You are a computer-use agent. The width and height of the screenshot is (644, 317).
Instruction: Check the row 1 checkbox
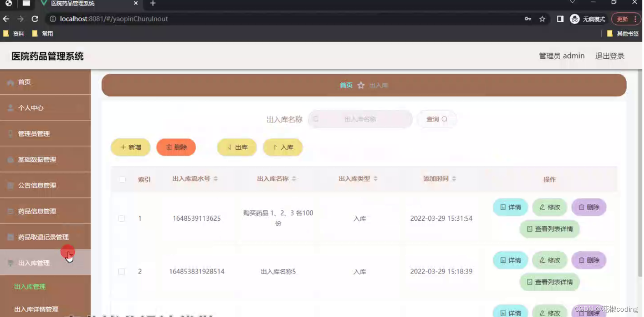(x=121, y=218)
